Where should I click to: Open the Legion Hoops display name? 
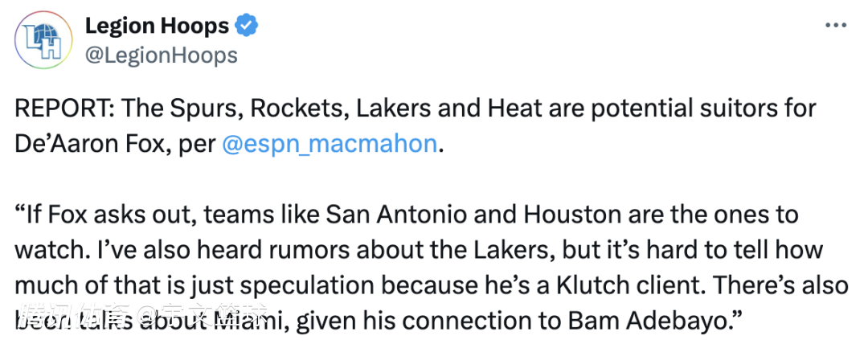(157, 27)
